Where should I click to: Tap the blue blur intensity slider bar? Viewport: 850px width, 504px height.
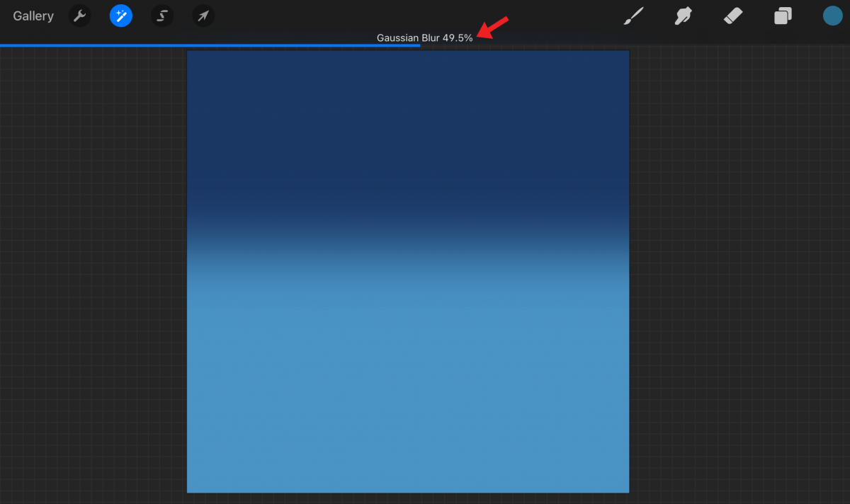(212, 45)
